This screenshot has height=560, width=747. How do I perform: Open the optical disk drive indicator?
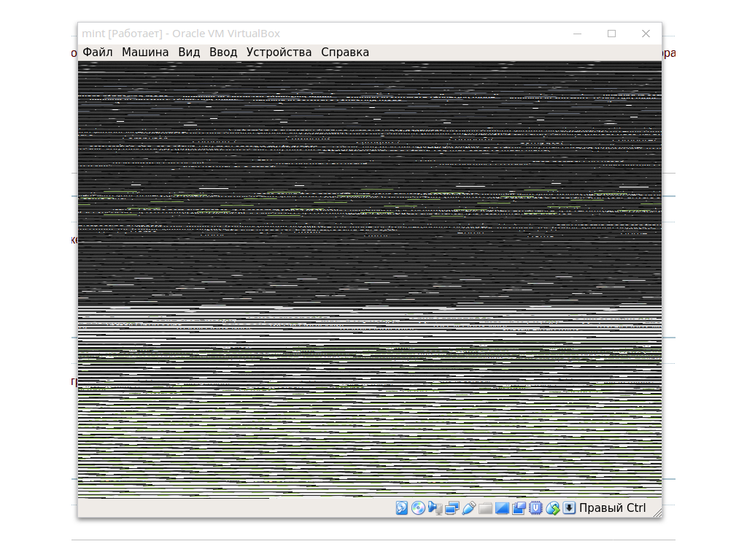pyautogui.click(x=418, y=508)
